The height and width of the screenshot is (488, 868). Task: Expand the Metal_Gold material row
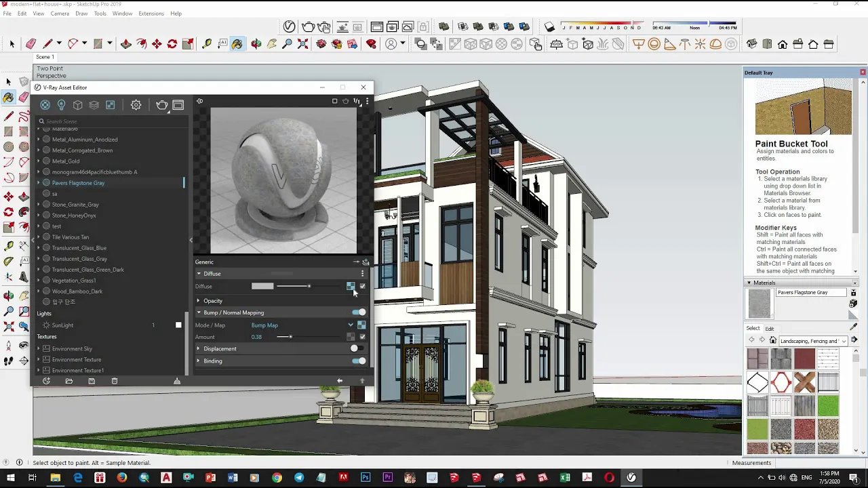pos(39,161)
